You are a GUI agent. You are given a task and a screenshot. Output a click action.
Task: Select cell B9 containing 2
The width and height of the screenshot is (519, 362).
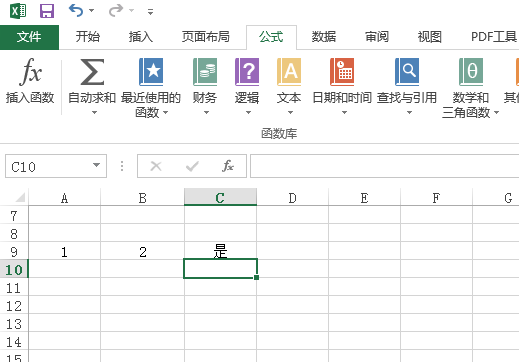(x=142, y=252)
